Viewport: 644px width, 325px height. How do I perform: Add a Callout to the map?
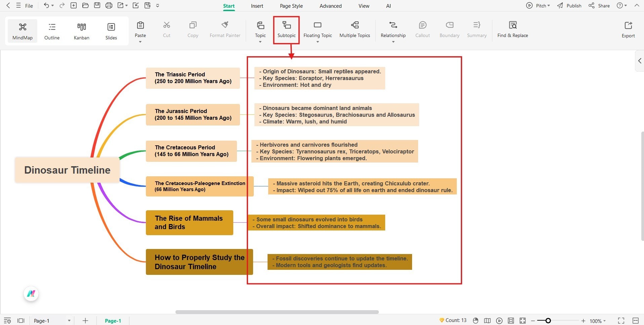coord(422,30)
